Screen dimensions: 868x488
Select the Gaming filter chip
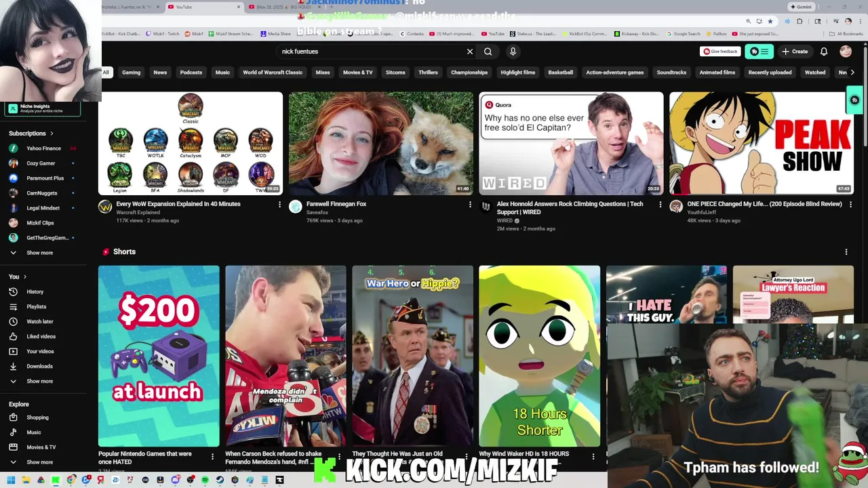(x=131, y=73)
